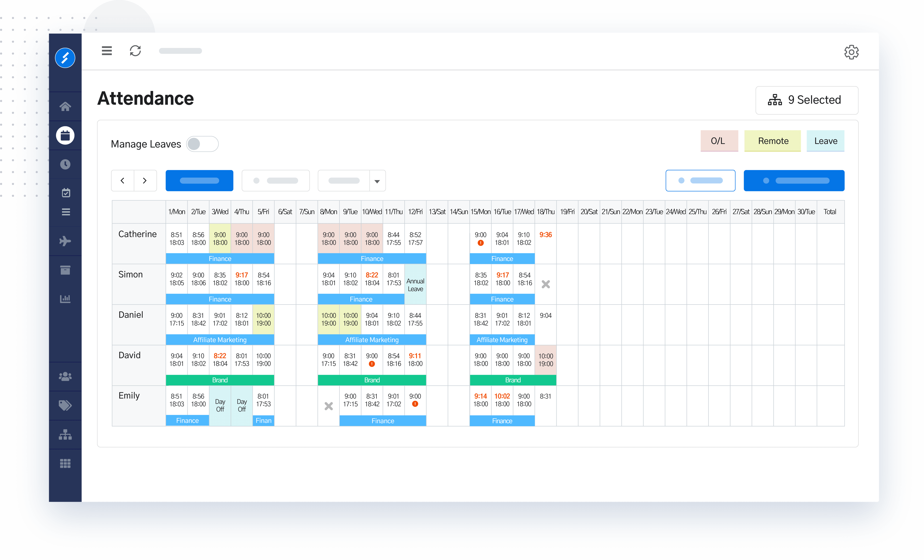
Task: Select the Daniel row name
Action: click(x=131, y=315)
